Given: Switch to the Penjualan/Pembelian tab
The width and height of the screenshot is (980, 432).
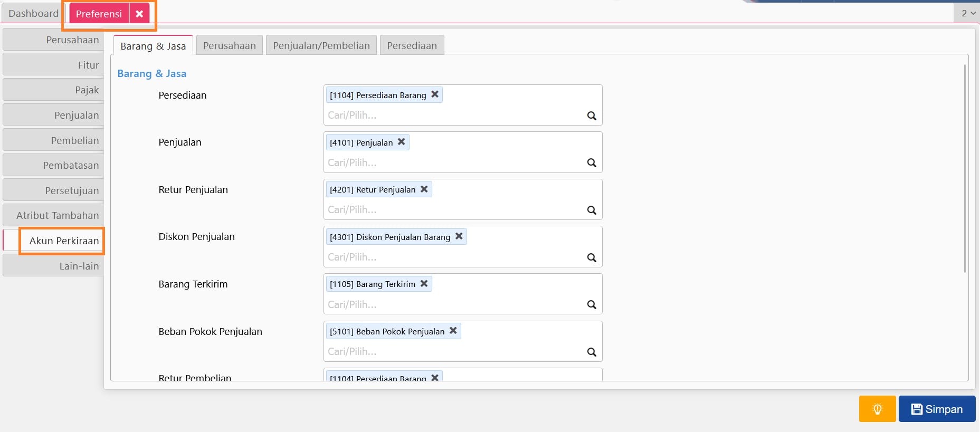Looking at the screenshot, I should [321, 46].
